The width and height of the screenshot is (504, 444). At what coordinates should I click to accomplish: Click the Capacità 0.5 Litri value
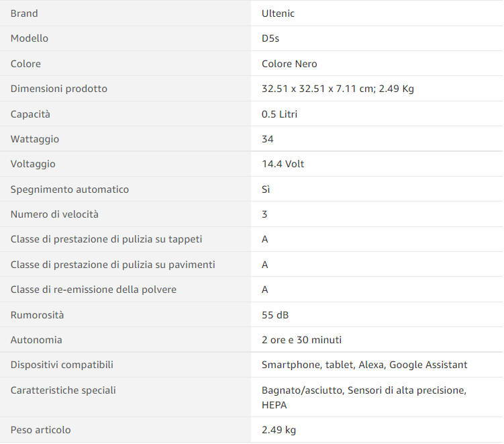pyautogui.click(x=279, y=114)
